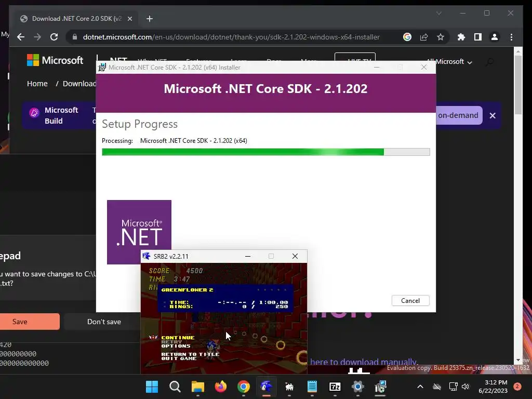
Task: Show hidden system tray icons
Action: click(x=420, y=387)
